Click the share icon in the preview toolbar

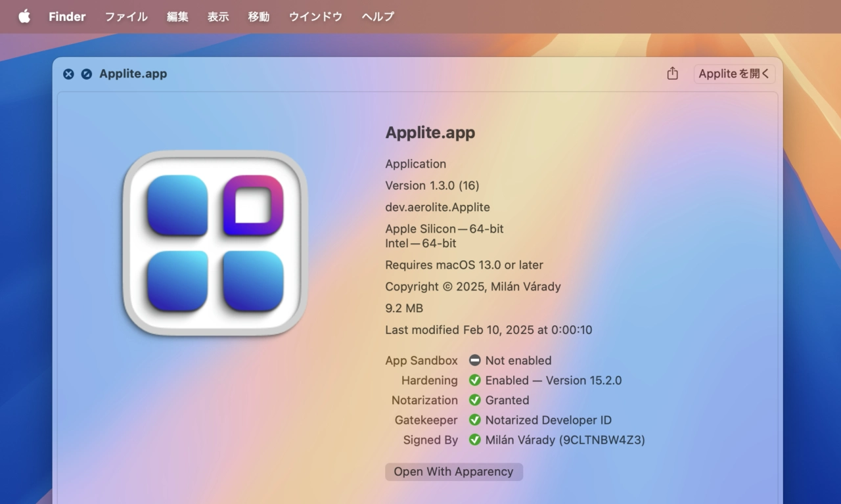pyautogui.click(x=672, y=74)
